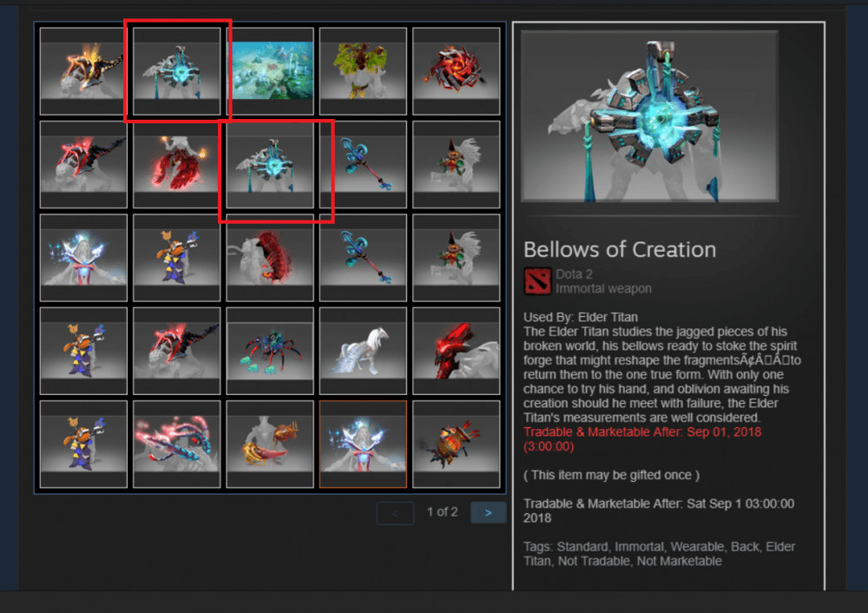
Task: Open the orange-highlighted glowing blue mantle item
Action: [363, 444]
